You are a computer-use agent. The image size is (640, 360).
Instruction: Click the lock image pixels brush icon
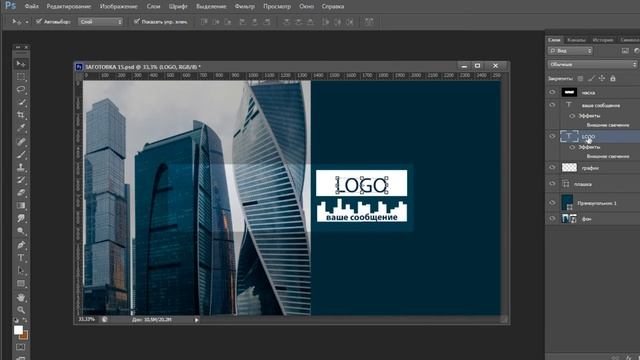tap(591, 78)
